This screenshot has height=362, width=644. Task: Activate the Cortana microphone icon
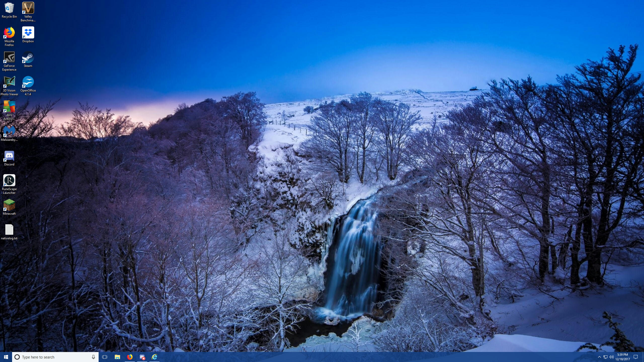[x=93, y=357]
